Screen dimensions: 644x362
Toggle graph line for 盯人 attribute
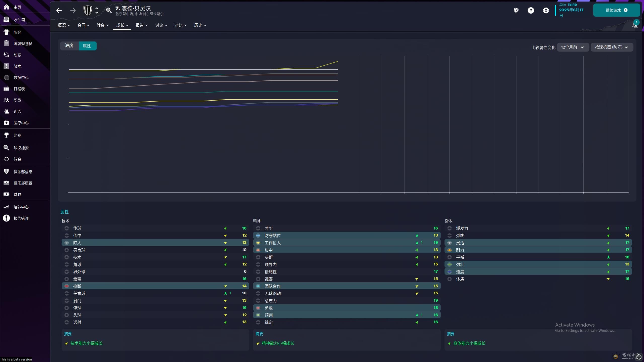(67, 243)
